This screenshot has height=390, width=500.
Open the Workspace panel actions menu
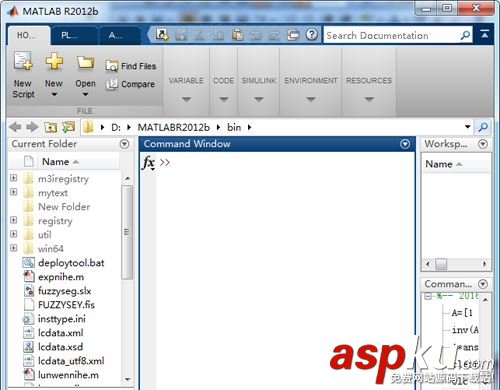pos(483,144)
